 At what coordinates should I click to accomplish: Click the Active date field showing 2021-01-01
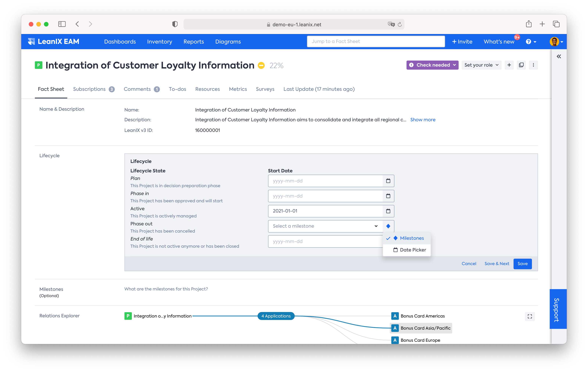tap(325, 211)
